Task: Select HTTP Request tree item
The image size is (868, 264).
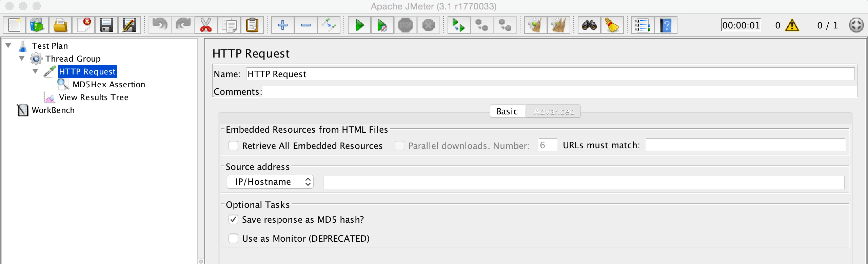Action: point(87,71)
